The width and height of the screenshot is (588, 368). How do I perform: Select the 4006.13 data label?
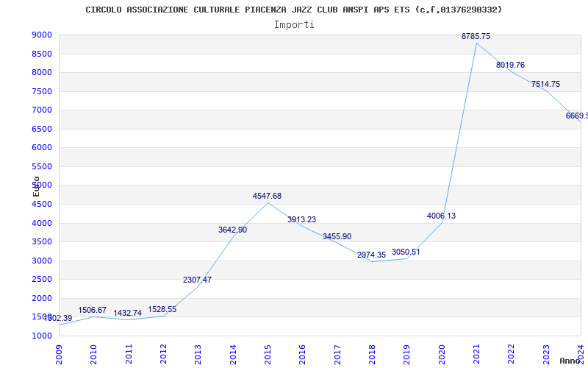(441, 216)
